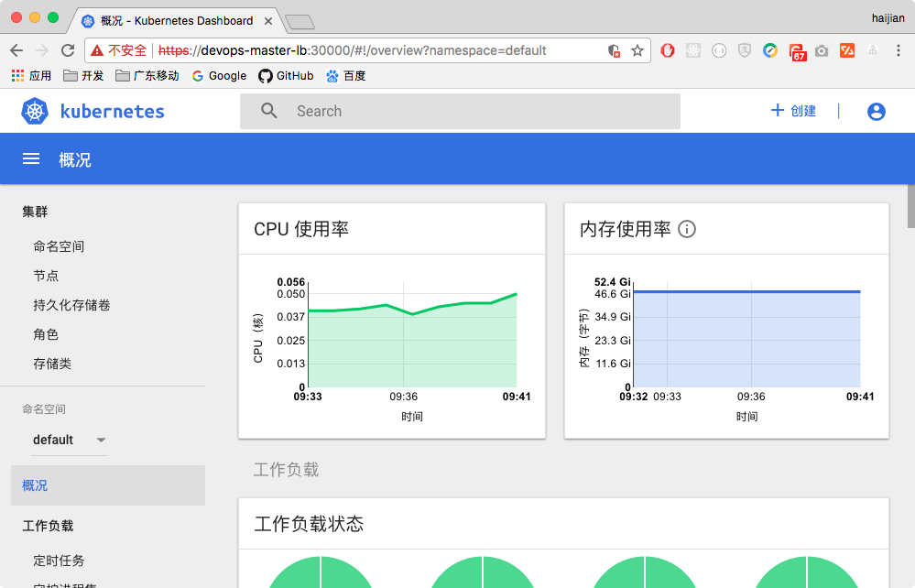
Task: Click the browser forward arrow
Action: (x=42, y=50)
